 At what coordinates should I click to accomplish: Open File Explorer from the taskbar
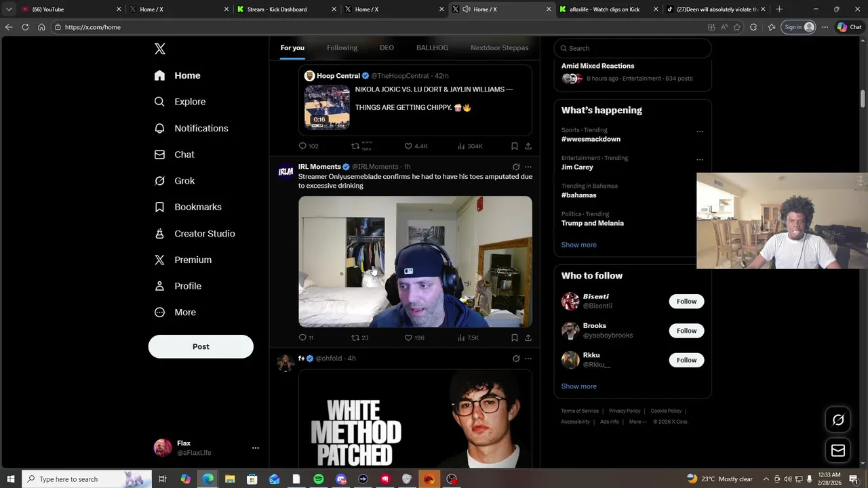point(230,479)
